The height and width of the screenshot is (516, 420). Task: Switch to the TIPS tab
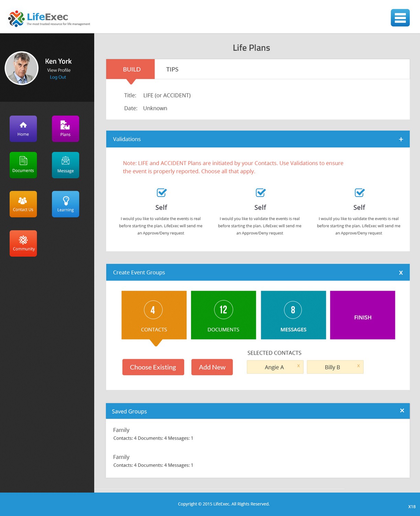pos(172,69)
